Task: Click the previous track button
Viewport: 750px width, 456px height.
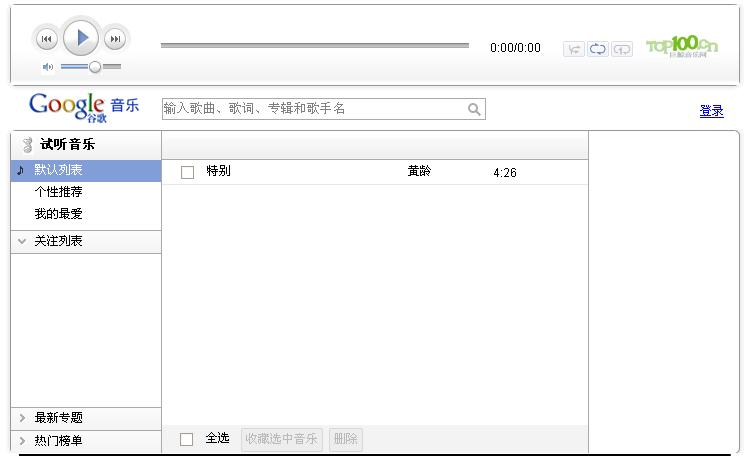Action: click(x=46, y=39)
